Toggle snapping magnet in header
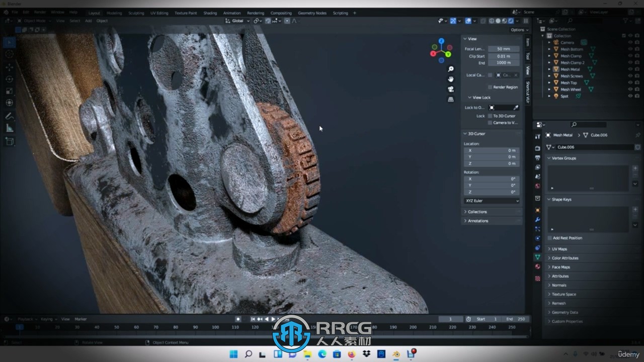644x362 pixels. 268,21
